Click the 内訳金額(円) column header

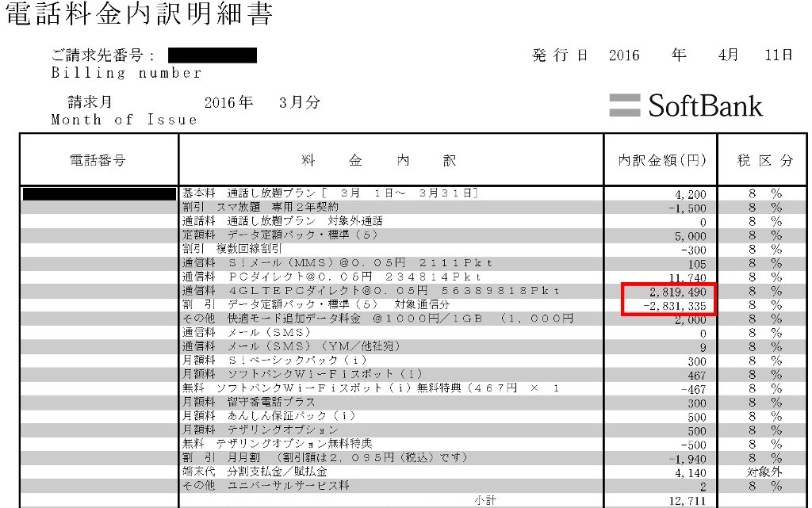[662, 160]
